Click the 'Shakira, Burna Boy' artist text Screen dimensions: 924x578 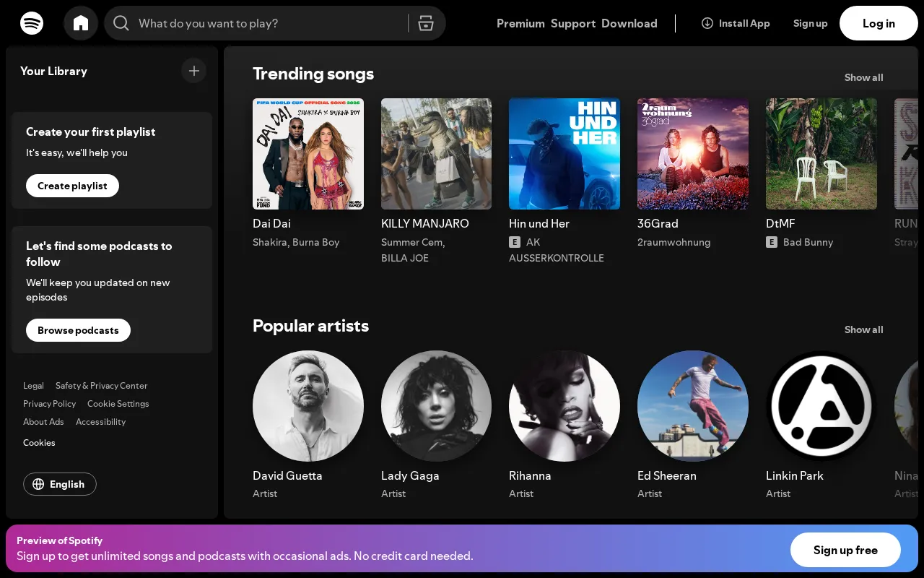click(x=296, y=242)
